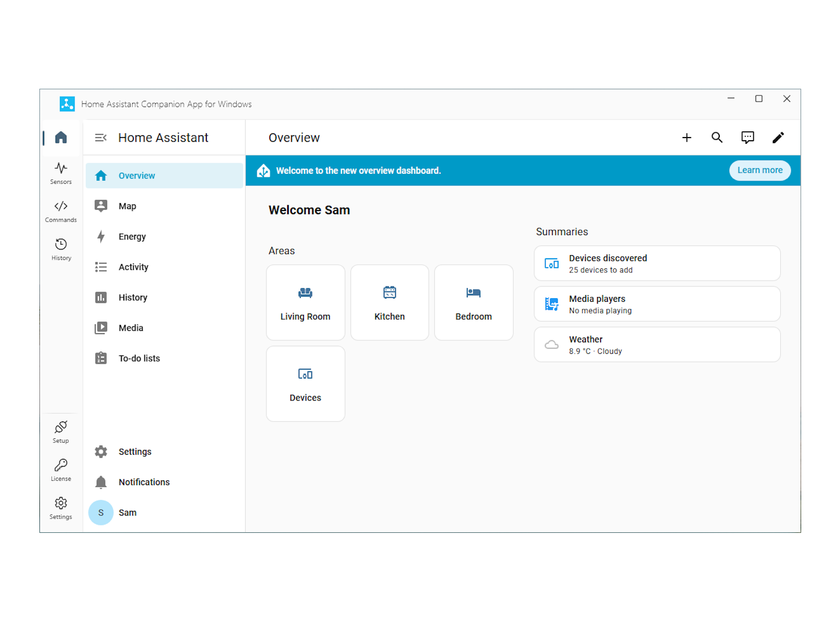This screenshot has height=630, width=840.
Task: Click the Home Assistant logo in banner
Action: click(264, 171)
